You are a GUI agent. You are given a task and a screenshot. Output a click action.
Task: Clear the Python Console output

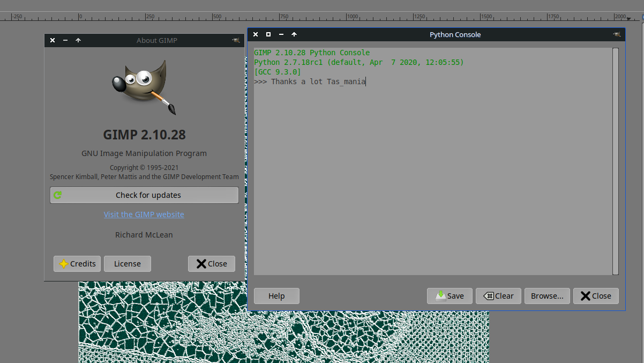tap(498, 296)
